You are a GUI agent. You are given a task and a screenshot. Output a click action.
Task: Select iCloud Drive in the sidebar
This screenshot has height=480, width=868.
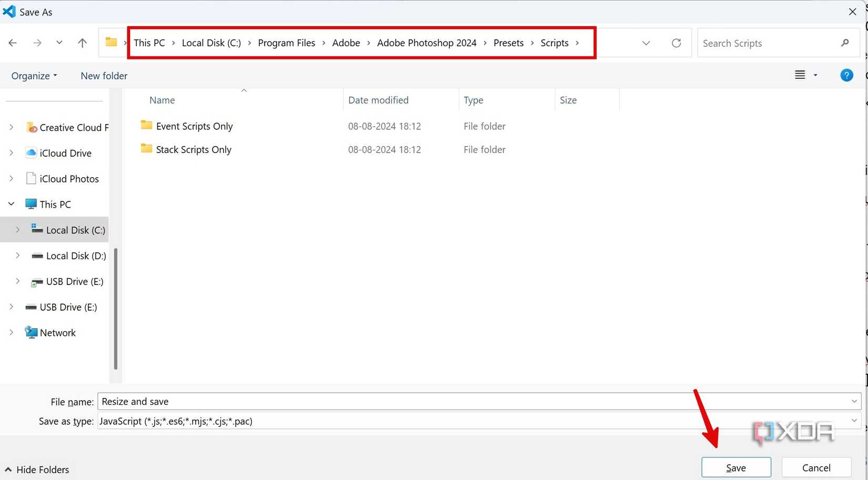tap(65, 153)
